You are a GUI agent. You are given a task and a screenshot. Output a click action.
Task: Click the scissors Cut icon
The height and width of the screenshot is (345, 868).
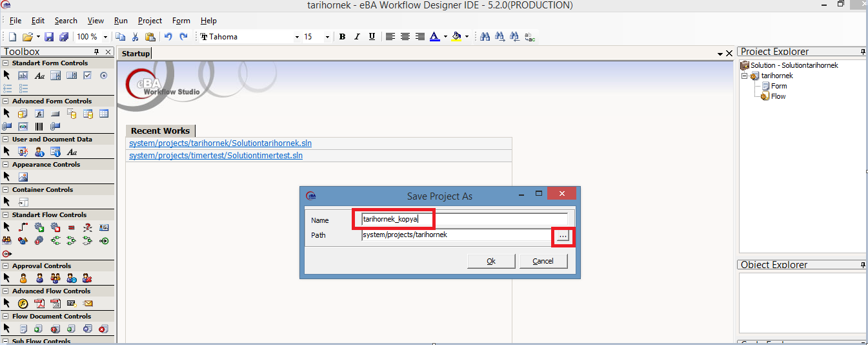(x=136, y=37)
